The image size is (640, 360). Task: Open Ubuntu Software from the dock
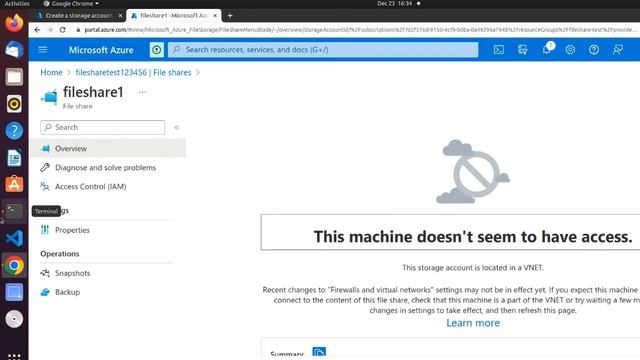(14, 184)
